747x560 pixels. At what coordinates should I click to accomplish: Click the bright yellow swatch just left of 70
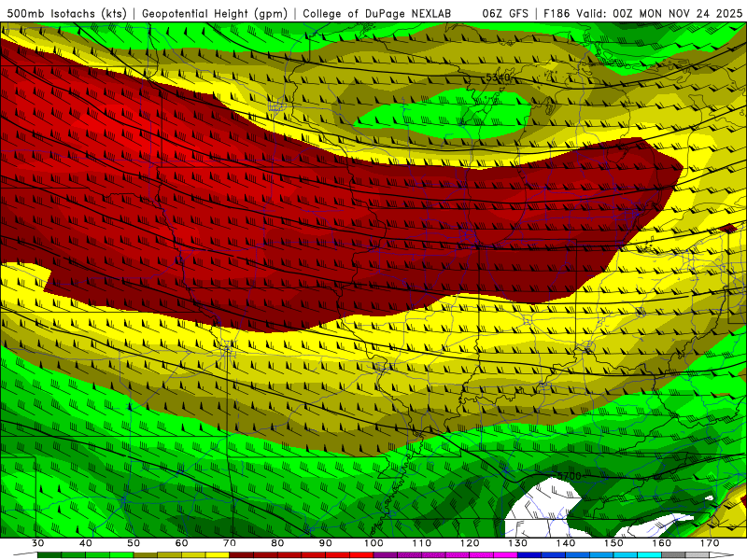point(218,556)
